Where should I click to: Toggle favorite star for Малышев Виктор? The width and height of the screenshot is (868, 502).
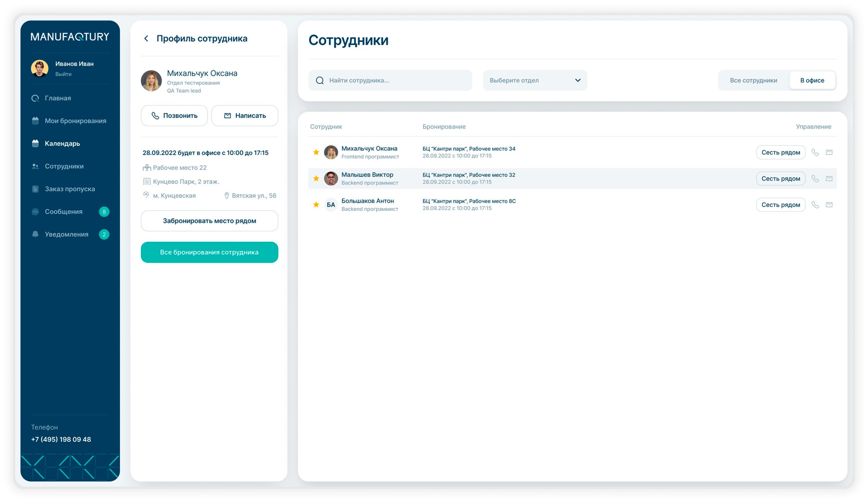click(316, 179)
